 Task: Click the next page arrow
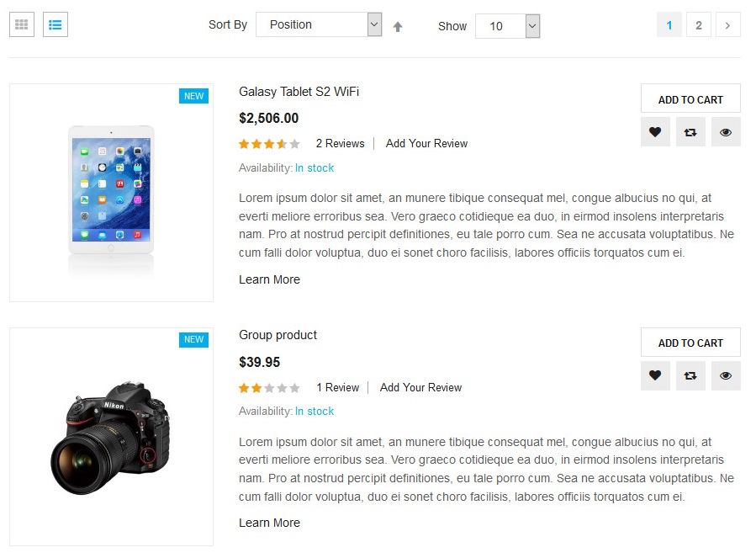(x=727, y=25)
